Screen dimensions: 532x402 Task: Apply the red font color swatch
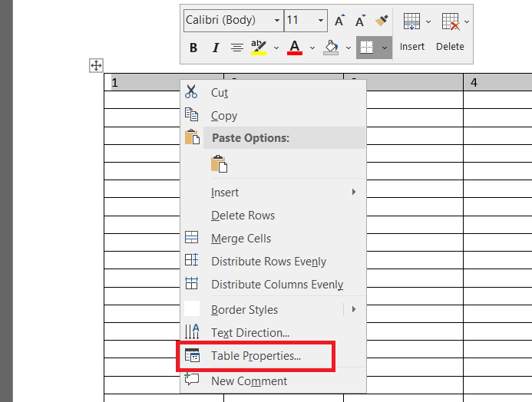[295, 48]
